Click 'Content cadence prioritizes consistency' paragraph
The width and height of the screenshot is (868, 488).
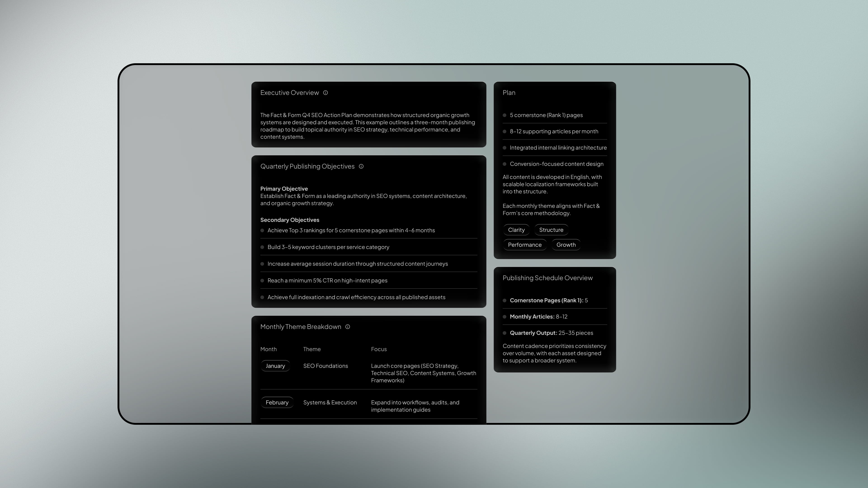tap(554, 353)
